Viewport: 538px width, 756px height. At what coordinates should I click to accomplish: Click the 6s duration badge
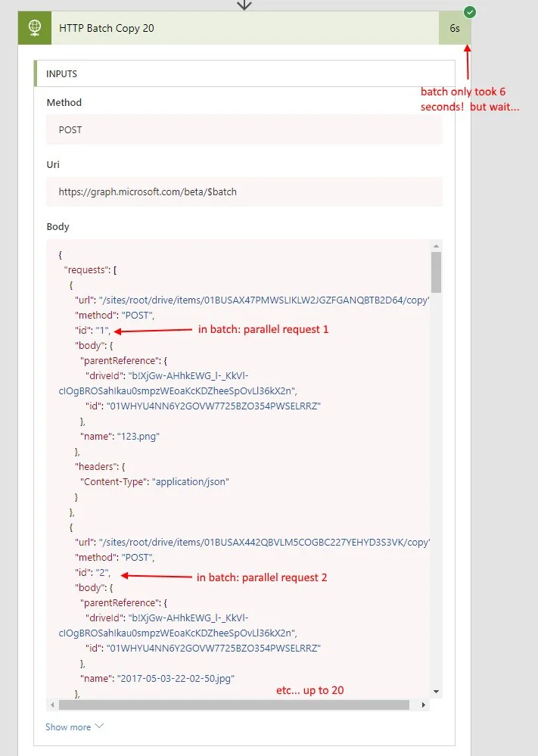point(454,28)
